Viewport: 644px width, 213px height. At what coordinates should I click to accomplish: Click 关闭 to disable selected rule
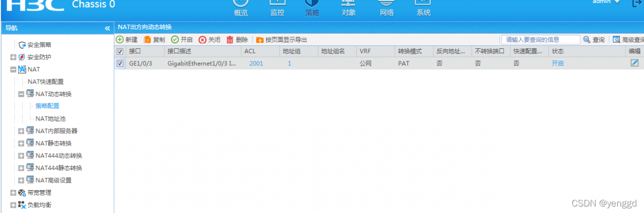209,40
